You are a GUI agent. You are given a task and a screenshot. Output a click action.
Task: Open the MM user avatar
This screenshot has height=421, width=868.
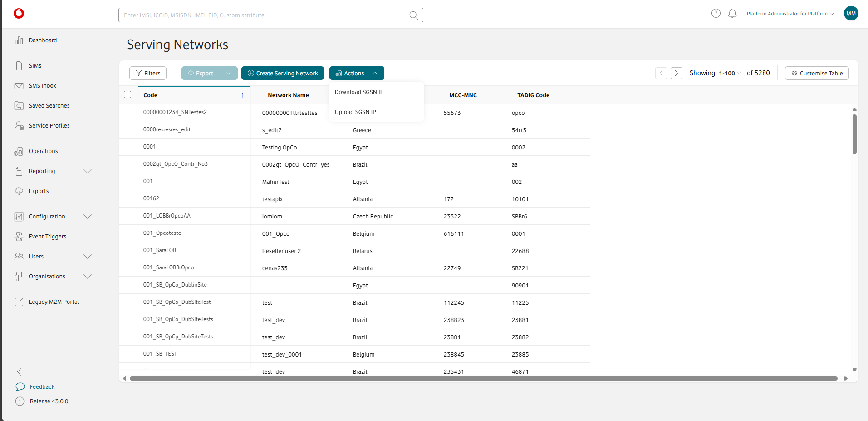(x=851, y=14)
